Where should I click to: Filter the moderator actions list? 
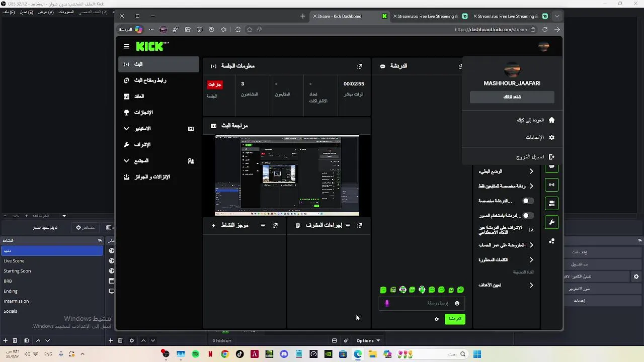[348, 225]
